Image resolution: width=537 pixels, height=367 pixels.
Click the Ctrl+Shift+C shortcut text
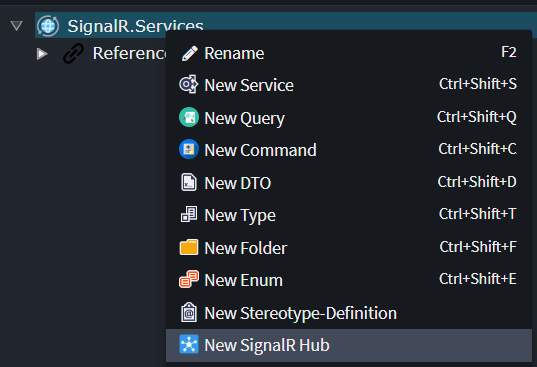coord(477,149)
